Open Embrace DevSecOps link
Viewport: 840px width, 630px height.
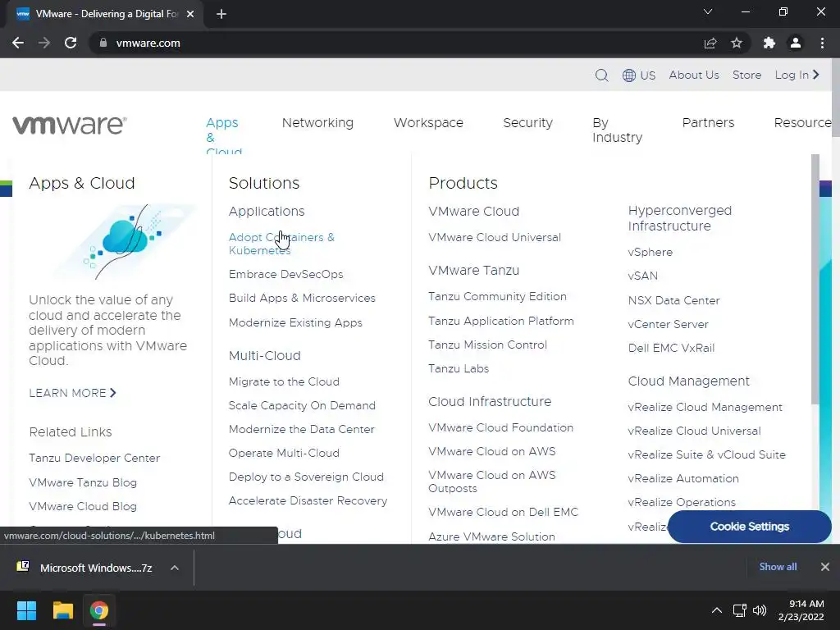285,274
